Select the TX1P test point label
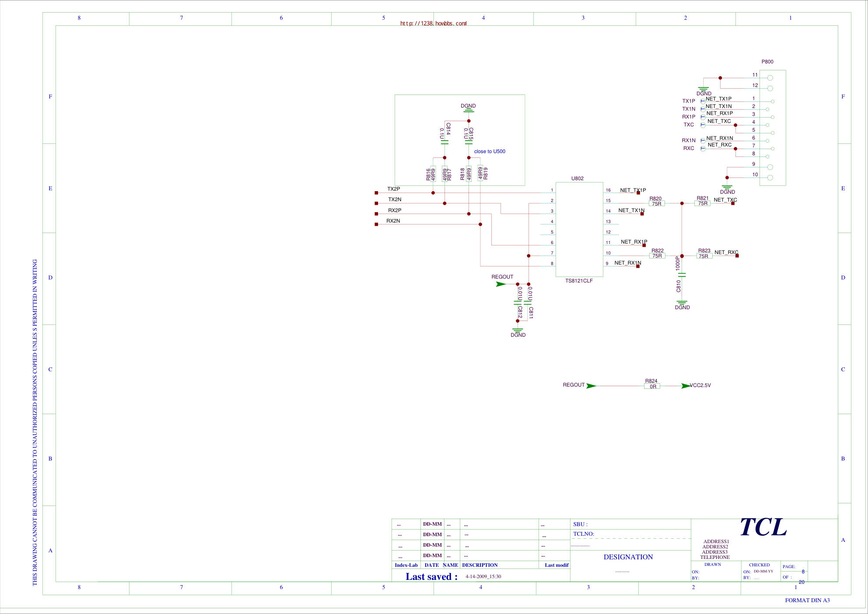The height and width of the screenshot is (614, 868). [x=689, y=101]
